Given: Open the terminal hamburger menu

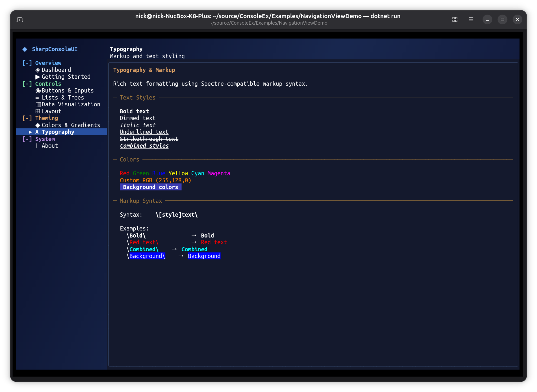Looking at the screenshot, I should pos(471,19).
